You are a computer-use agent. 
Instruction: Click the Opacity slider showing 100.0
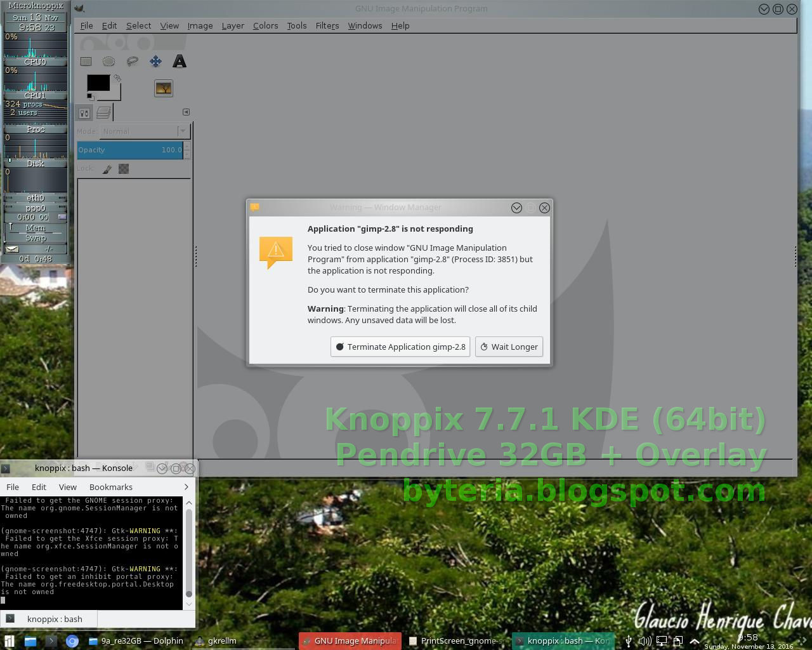pos(130,150)
